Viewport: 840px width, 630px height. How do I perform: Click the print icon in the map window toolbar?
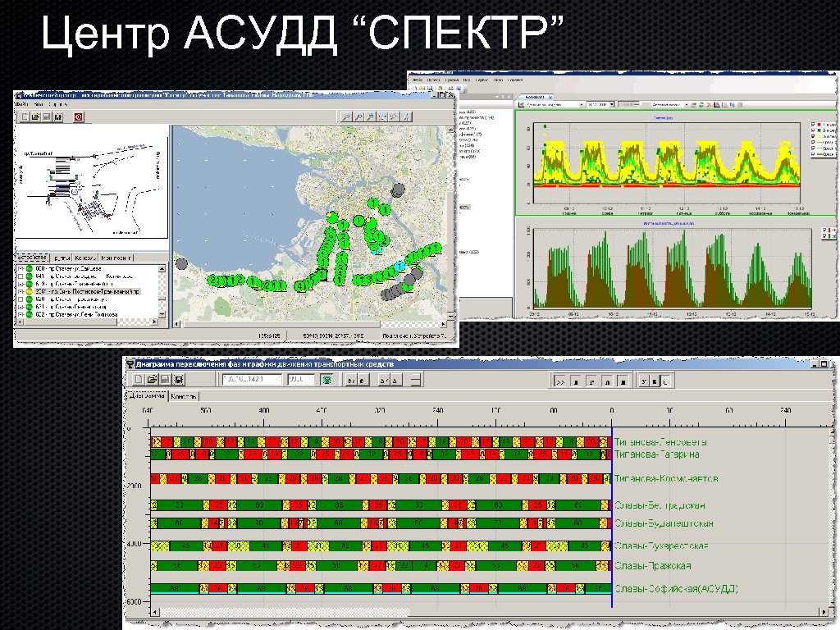coord(57,116)
